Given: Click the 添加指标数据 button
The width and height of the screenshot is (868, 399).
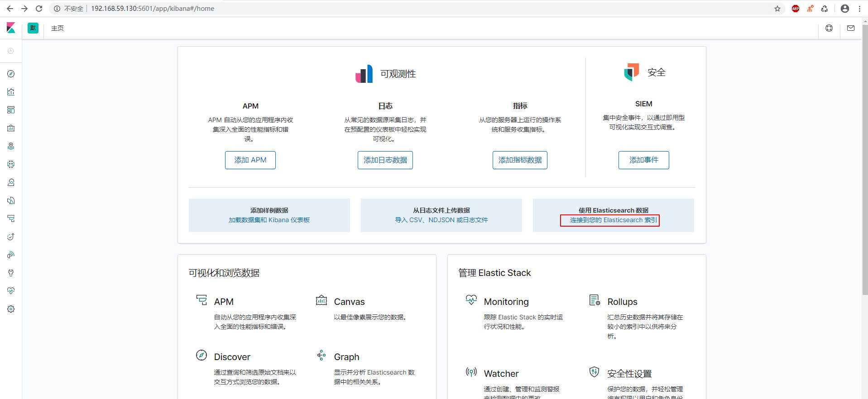Looking at the screenshot, I should [520, 160].
